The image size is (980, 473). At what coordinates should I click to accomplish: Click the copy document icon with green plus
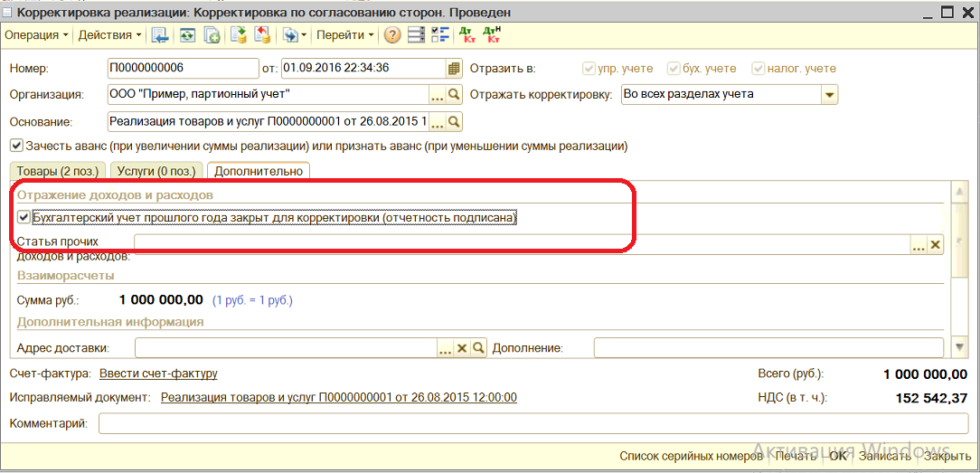tap(212, 35)
